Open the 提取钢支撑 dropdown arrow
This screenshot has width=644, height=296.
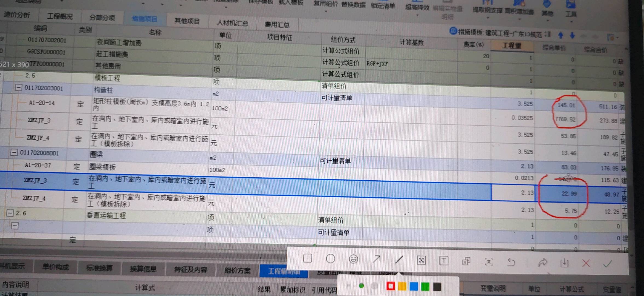(x=487, y=18)
